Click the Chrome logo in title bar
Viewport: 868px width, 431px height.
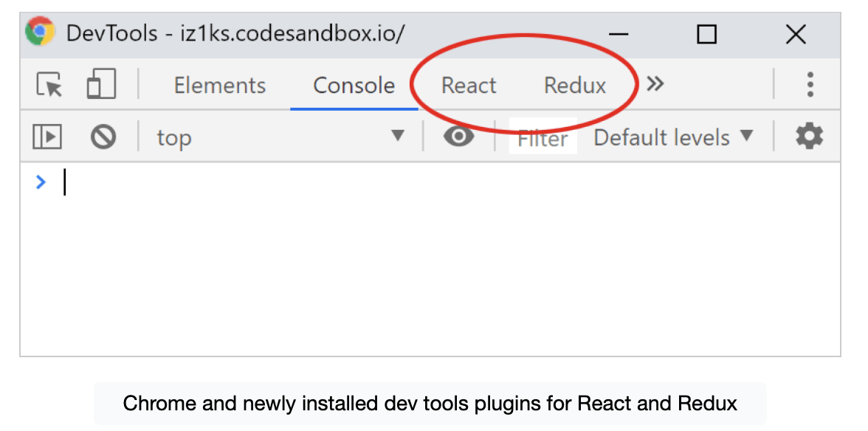click(x=40, y=32)
